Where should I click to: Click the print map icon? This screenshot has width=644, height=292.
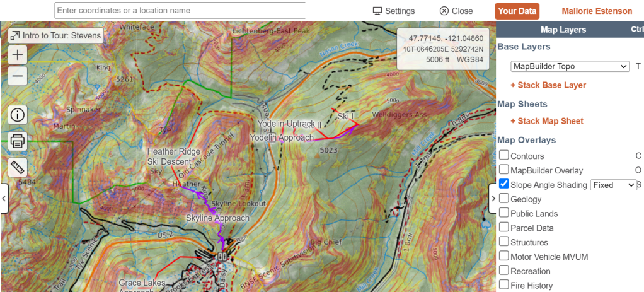[18, 141]
